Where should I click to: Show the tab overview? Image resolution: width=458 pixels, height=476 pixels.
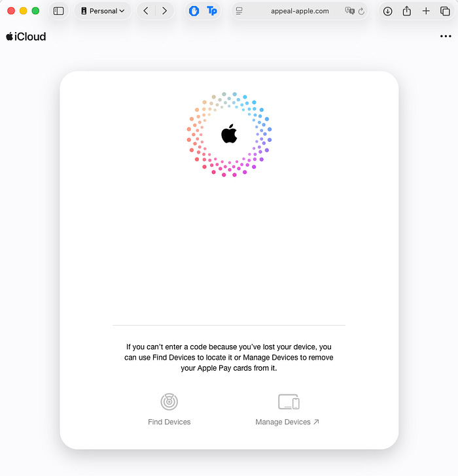pos(445,11)
